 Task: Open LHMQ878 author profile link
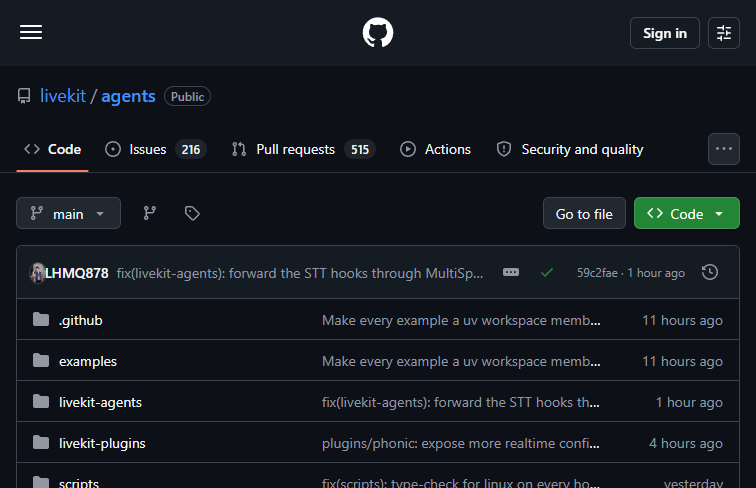pos(77,273)
